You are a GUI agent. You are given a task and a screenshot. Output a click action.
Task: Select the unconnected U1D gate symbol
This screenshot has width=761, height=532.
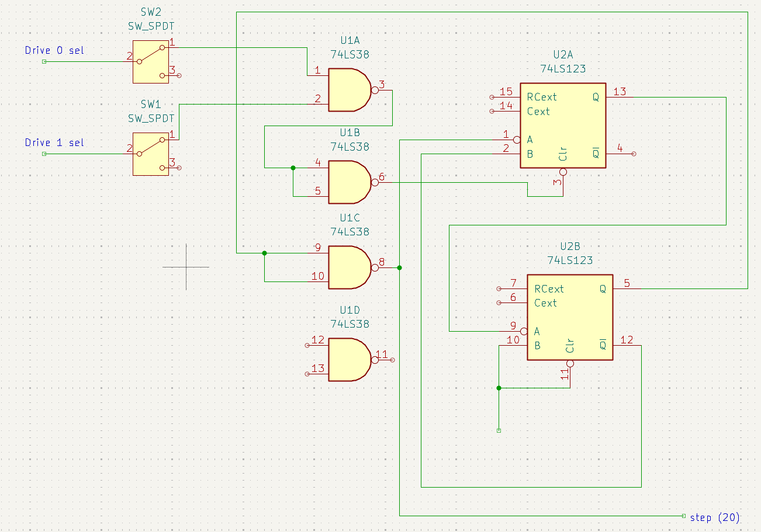348,360
